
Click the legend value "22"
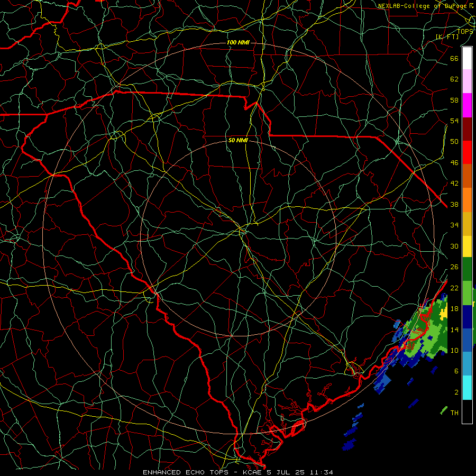[454, 288]
